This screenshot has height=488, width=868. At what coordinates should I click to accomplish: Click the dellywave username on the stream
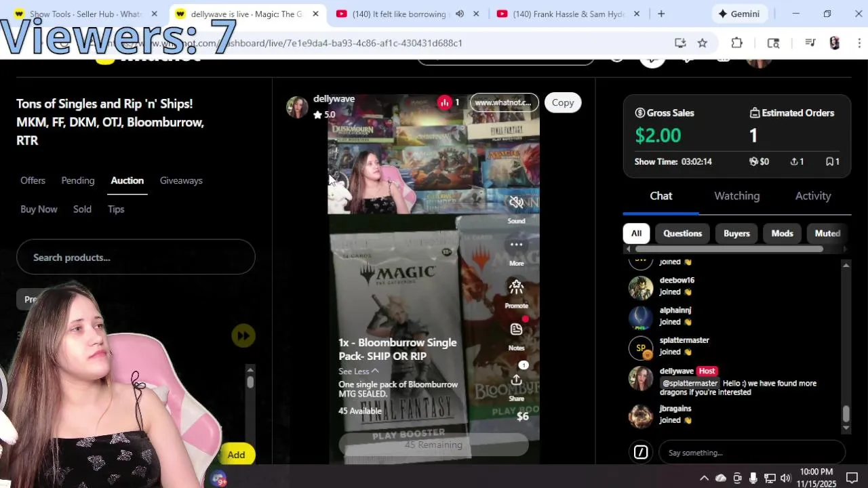coord(334,99)
